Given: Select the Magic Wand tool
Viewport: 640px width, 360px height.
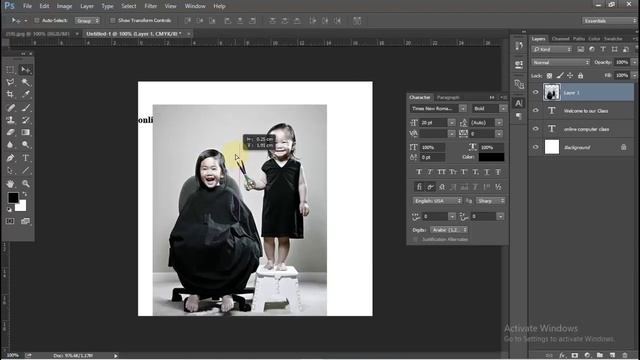Looking at the screenshot, I should (26, 82).
